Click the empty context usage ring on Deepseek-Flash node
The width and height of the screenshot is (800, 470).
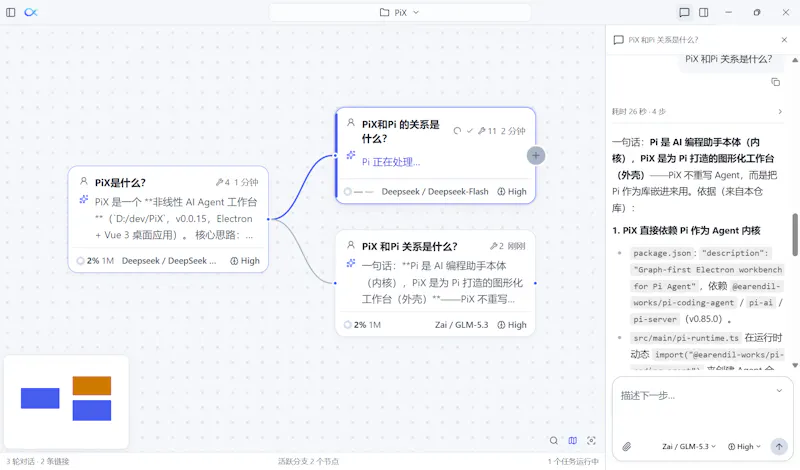[347, 192]
